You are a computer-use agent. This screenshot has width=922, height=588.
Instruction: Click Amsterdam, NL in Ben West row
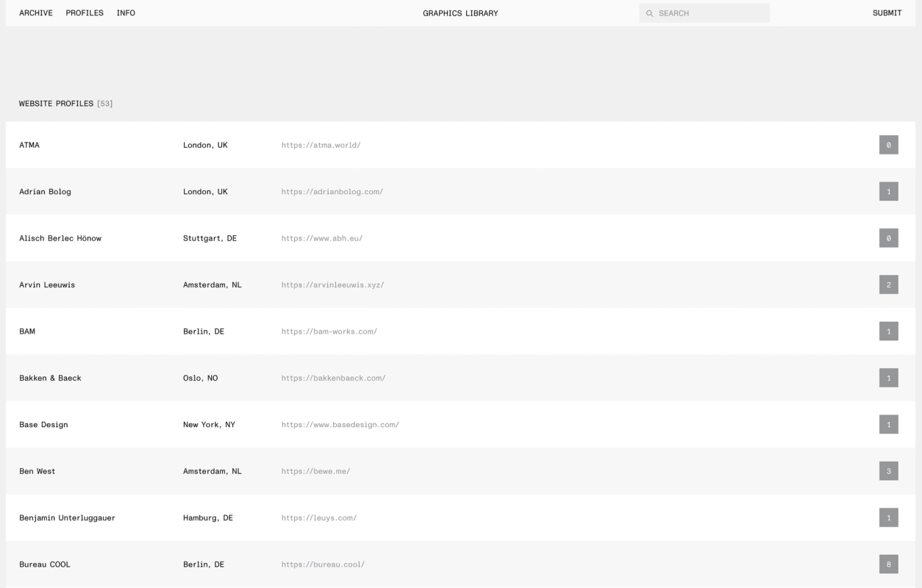tap(212, 471)
